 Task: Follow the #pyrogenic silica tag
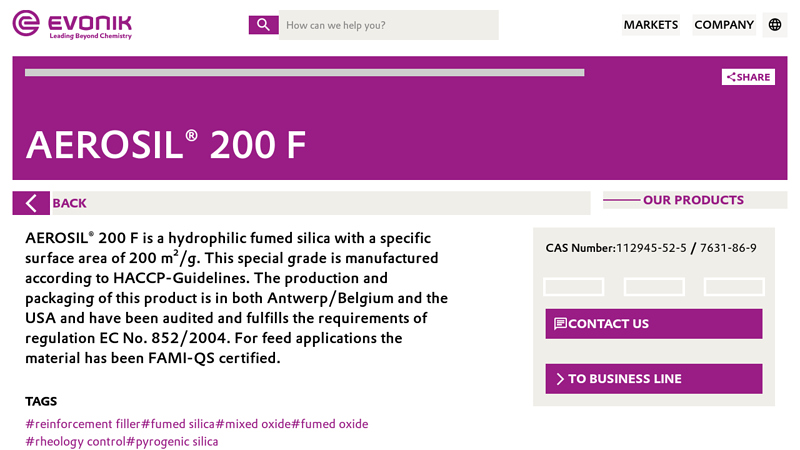[172, 441]
